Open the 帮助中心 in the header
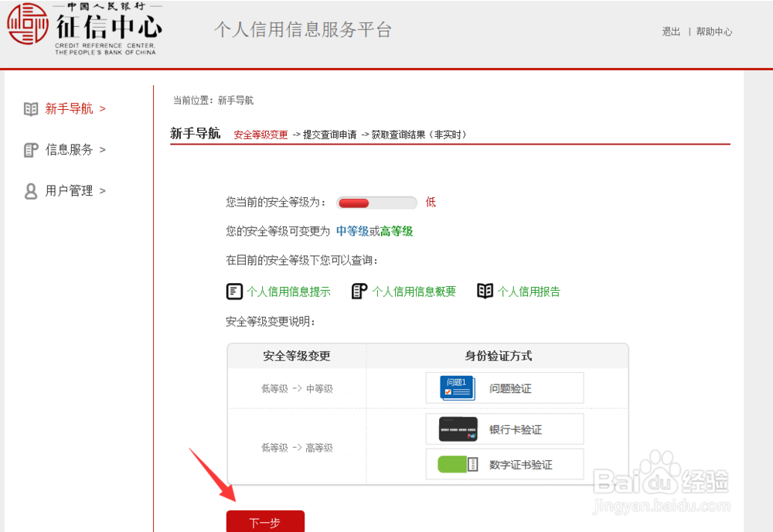The width and height of the screenshot is (773, 532). (x=714, y=32)
